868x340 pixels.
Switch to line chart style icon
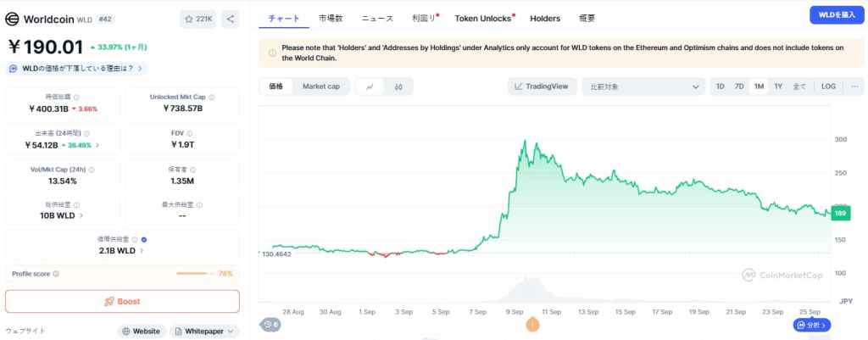[x=370, y=86]
